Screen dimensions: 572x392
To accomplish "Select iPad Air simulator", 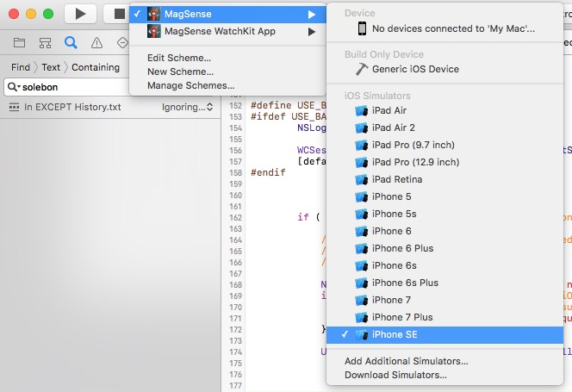I will click(x=445, y=110).
